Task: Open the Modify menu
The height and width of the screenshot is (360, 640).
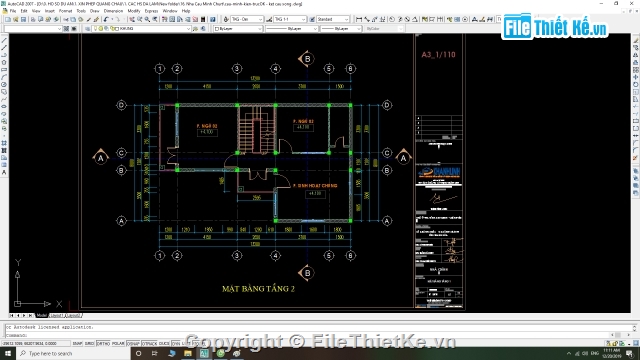Action: 133,11
